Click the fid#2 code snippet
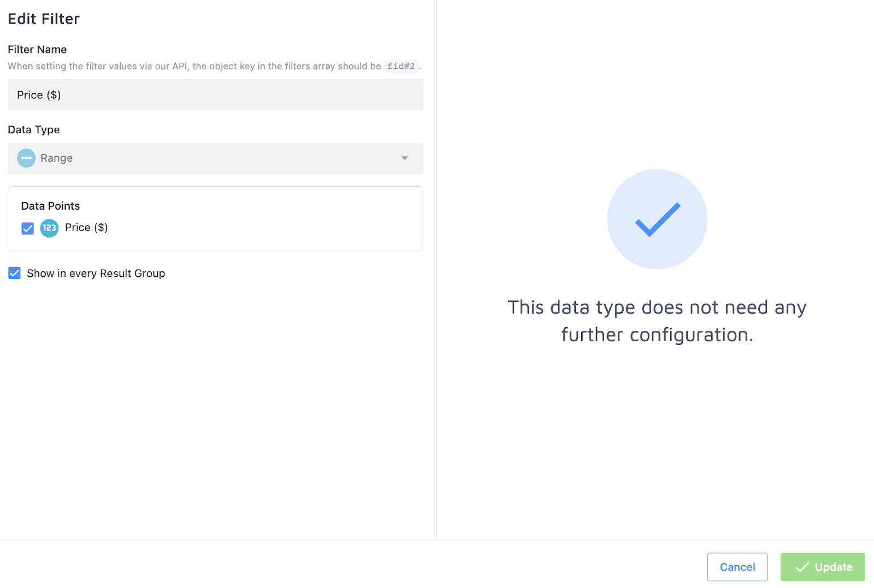Viewport: 874px width, 588px height. click(x=401, y=66)
